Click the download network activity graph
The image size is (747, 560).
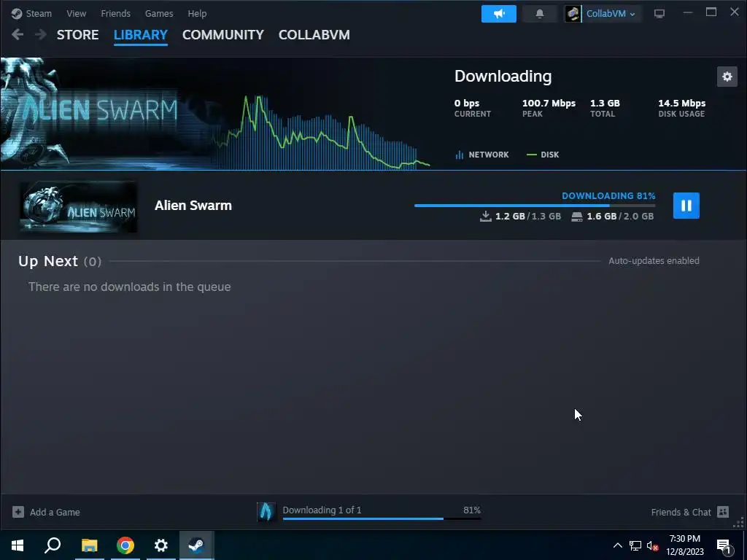pyautogui.click(x=322, y=133)
